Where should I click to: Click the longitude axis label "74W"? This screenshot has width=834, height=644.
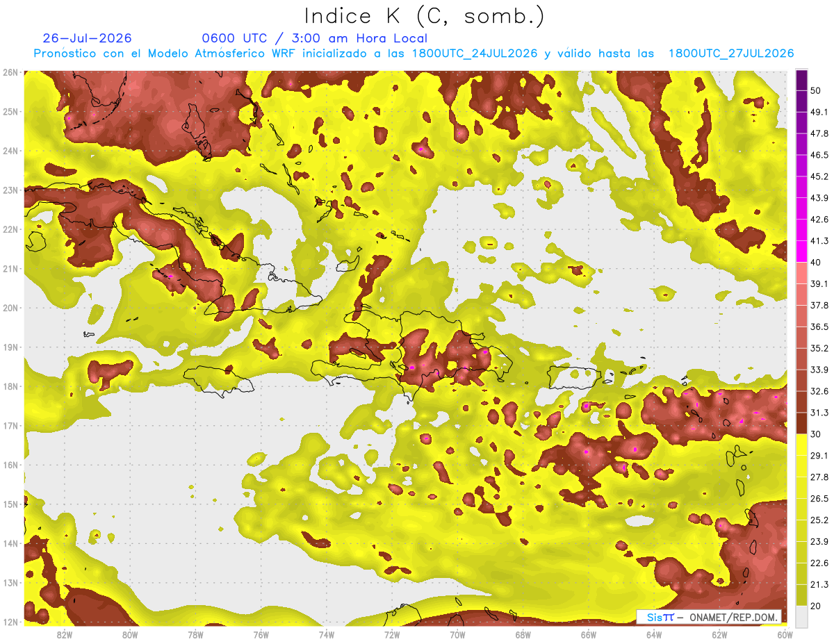(327, 634)
